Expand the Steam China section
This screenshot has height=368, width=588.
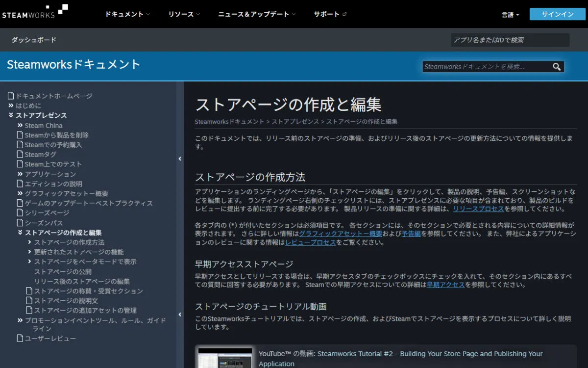(x=20, y=125)
